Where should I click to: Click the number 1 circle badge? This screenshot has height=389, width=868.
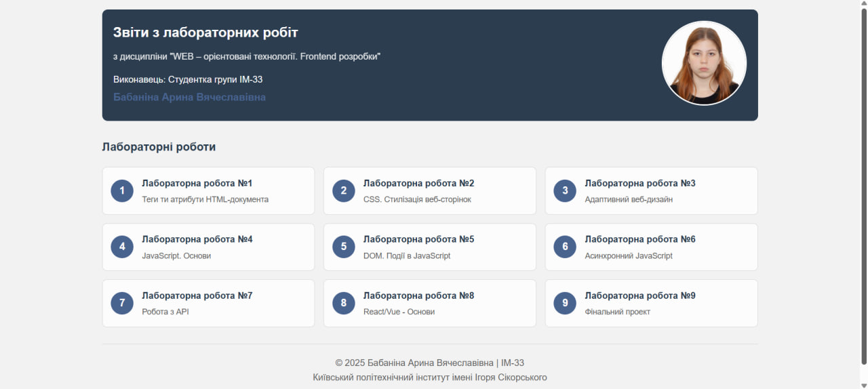coord(122,190)
